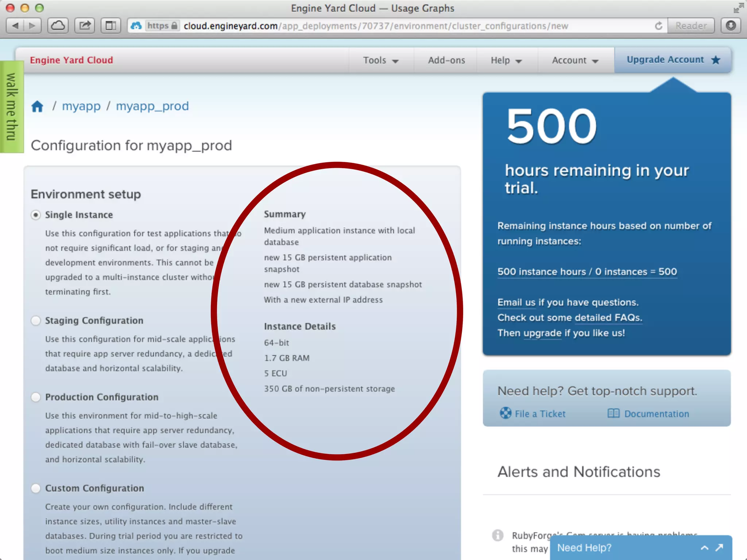Click the browser back arrow
This screenshot has width=747, height=560.
pyautogui.click(x=15, y=26)
